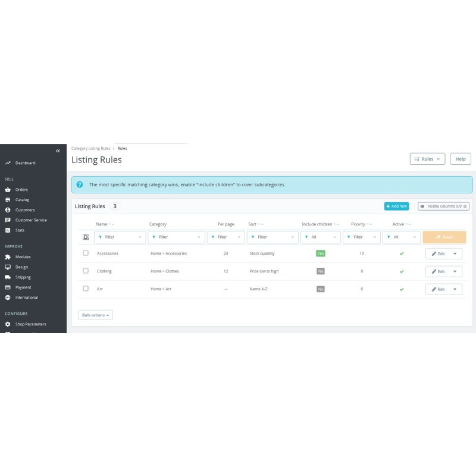The height and width of the screenshot is (476, 476).
Task: Click the Category Listing Rules breadcrumb
Action: [x=91, y=148]
